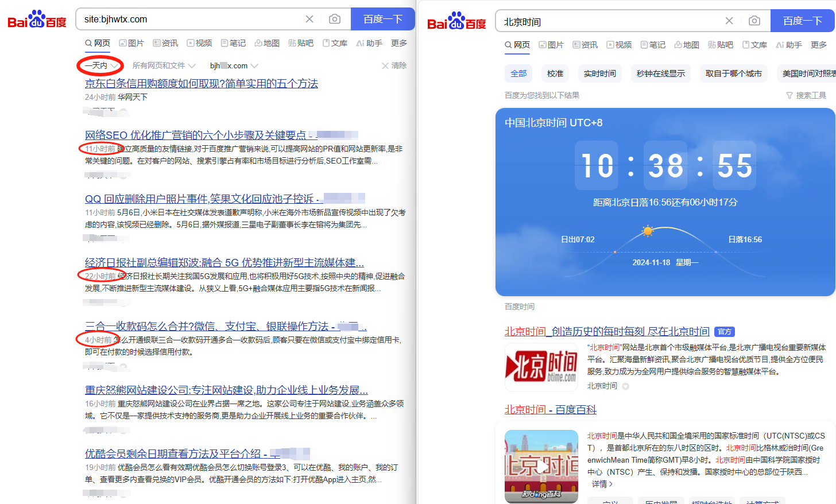Screen dimensions: 836x504
Task: Select 图片 tab in the left window
Action: [x=131, y=43]
